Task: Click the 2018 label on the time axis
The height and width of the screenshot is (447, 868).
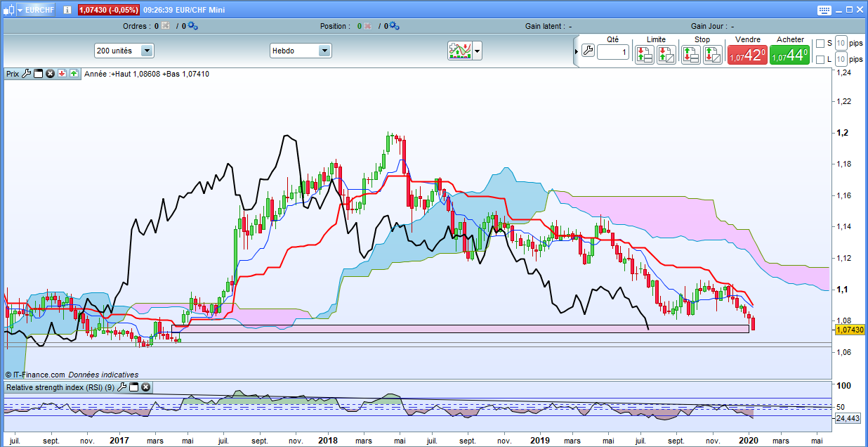Action: [x=327, y=441]
